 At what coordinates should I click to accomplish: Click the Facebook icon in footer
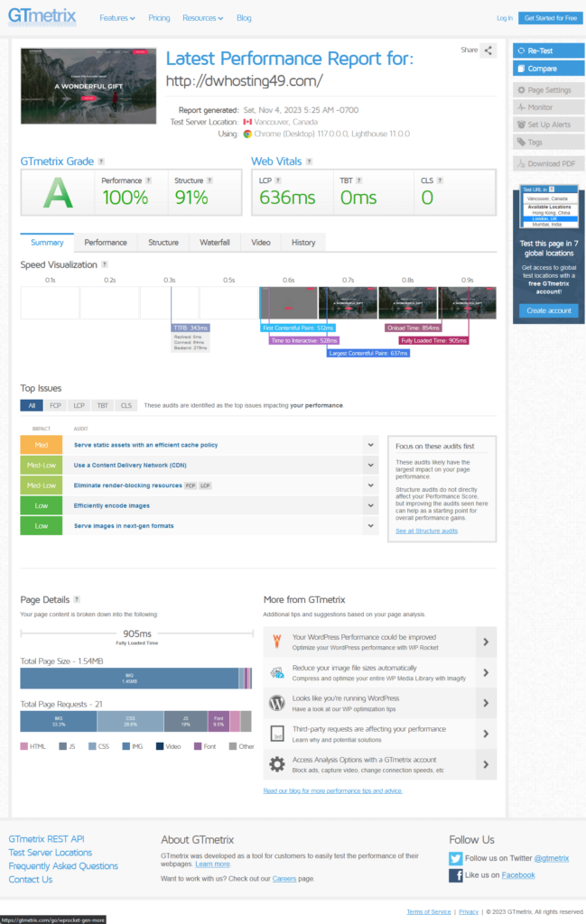tap(455, 875)
